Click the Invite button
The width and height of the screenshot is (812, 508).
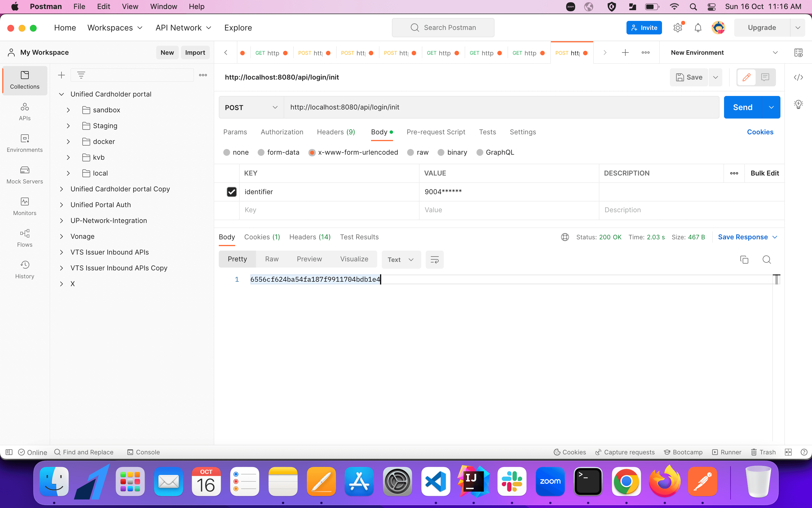tap(644, 28)
